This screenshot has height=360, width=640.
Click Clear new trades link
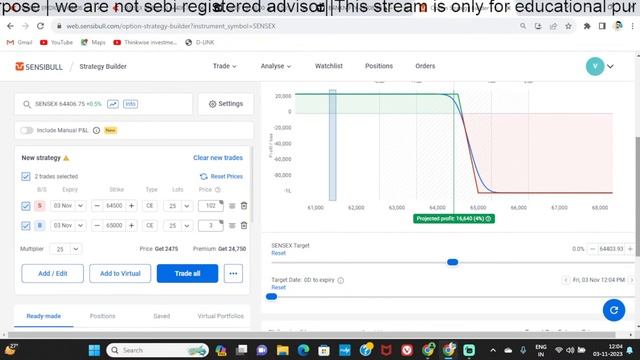pyautogui.click(x=218, y=158)
